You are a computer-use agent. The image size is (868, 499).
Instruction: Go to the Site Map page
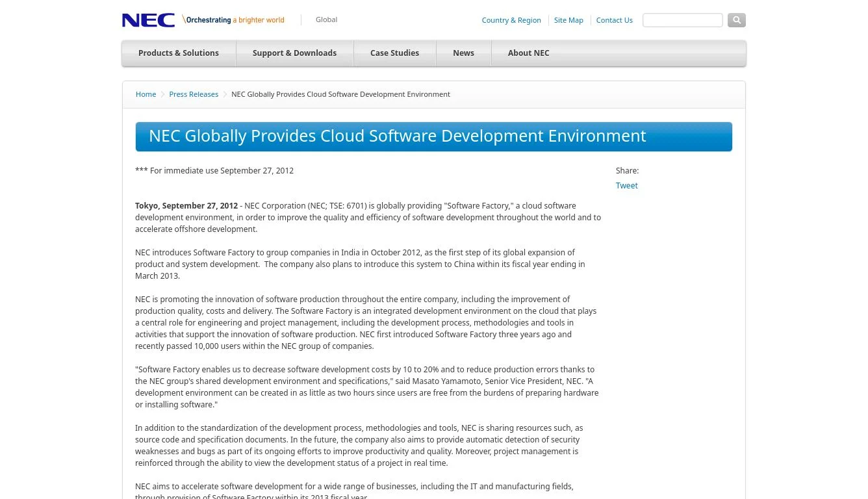(x=568, y=20)
